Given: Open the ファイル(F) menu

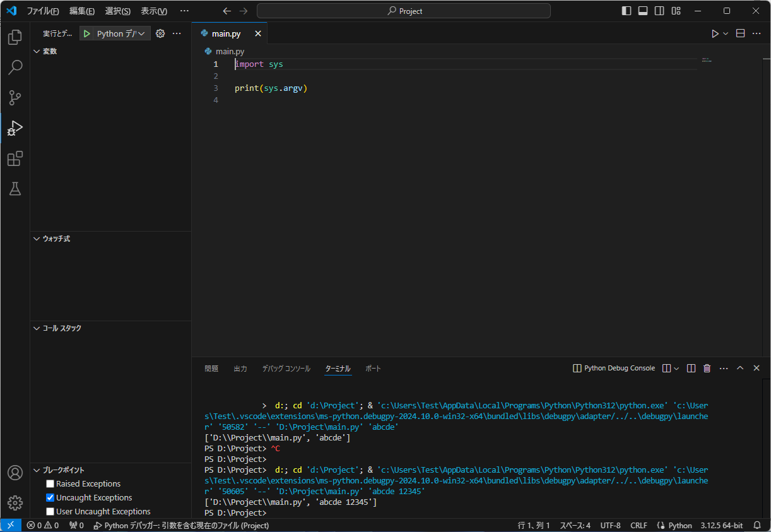Looking at the screenshot, I should 43,11.
